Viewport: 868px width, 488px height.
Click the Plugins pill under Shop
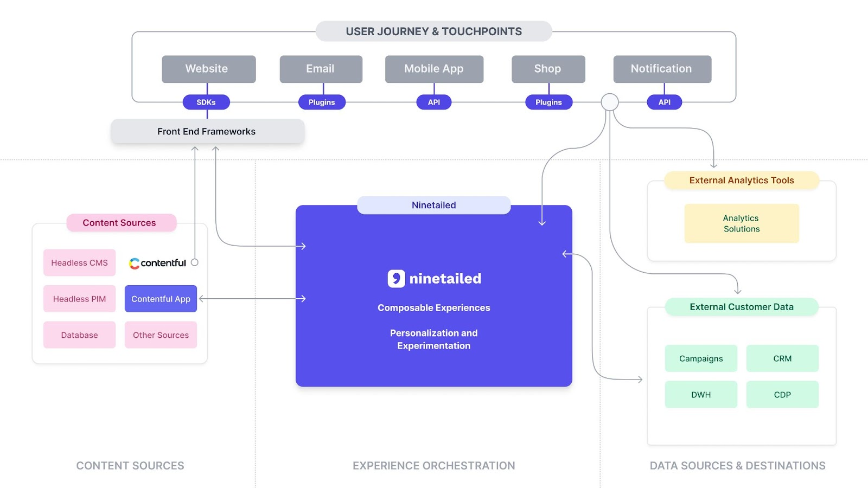(x=548, y=102)
